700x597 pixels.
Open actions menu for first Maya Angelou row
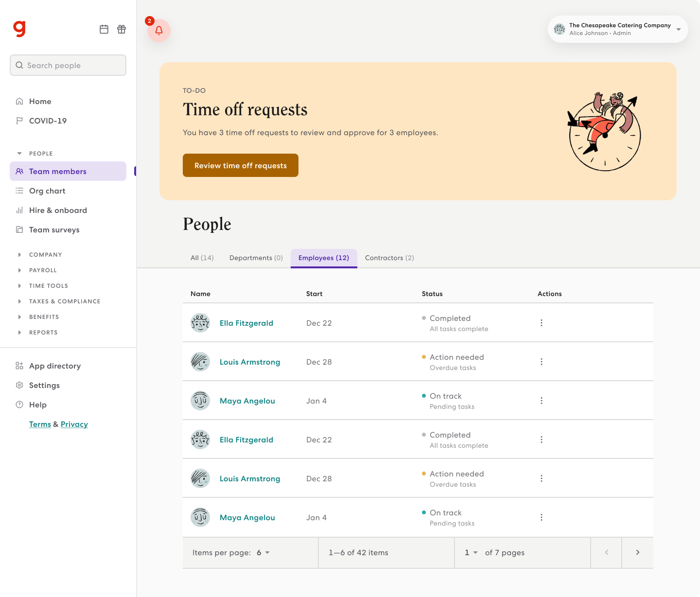[x=542, y=401]
